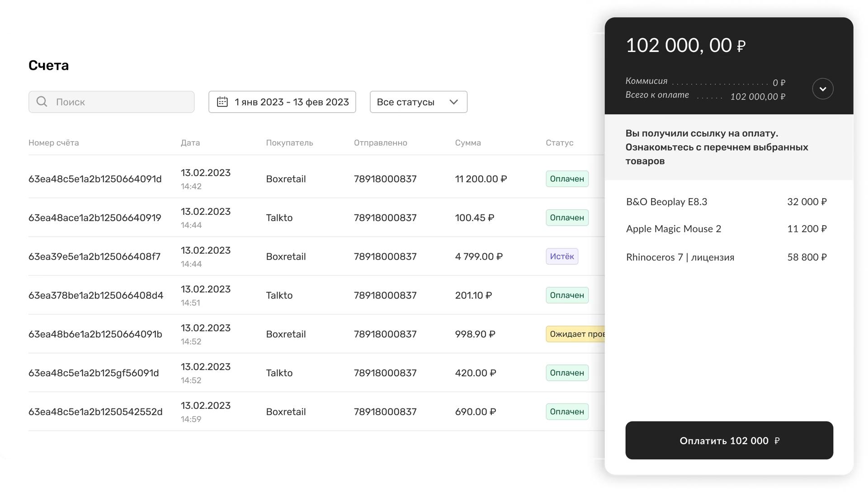868x492 pixels.
Task: Click the Истёк status badge
Action: (561, 256)
